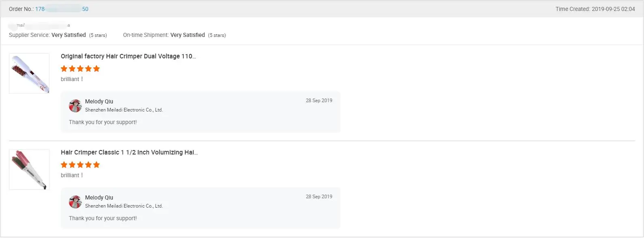
Task: Select the Melody Qiu name in first reply
Action: click(x=99, y=101)
